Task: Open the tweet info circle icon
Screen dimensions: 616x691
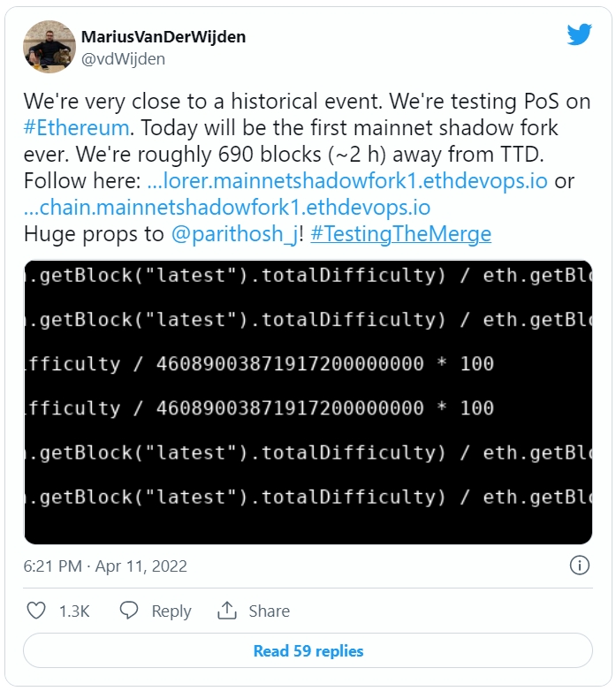Action: click(x=579, y=566)
